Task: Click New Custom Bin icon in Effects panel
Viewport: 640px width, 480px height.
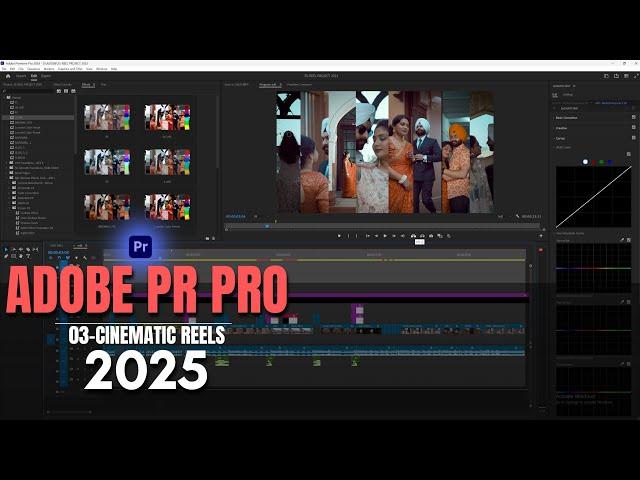Action: click(x=207, y=238)
